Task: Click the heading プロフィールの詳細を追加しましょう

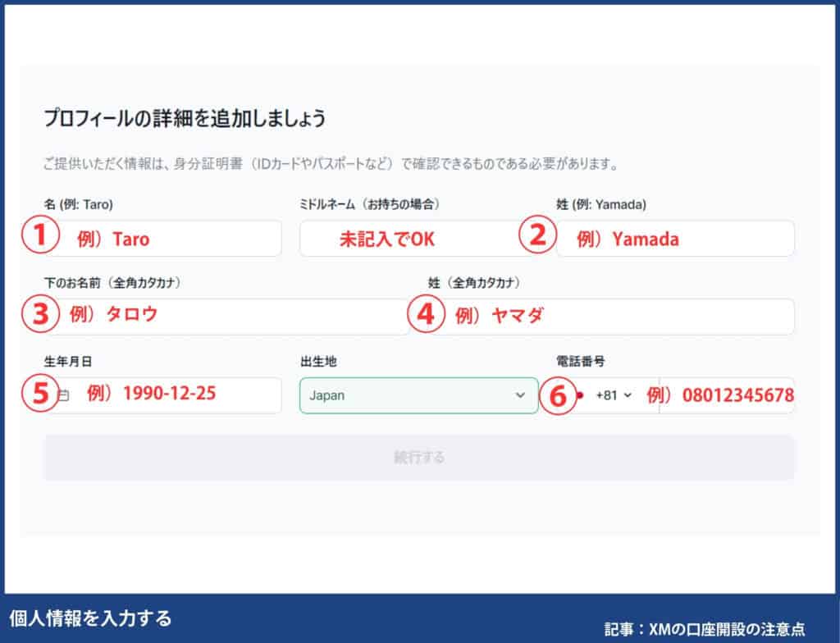Action: [185, 118]
